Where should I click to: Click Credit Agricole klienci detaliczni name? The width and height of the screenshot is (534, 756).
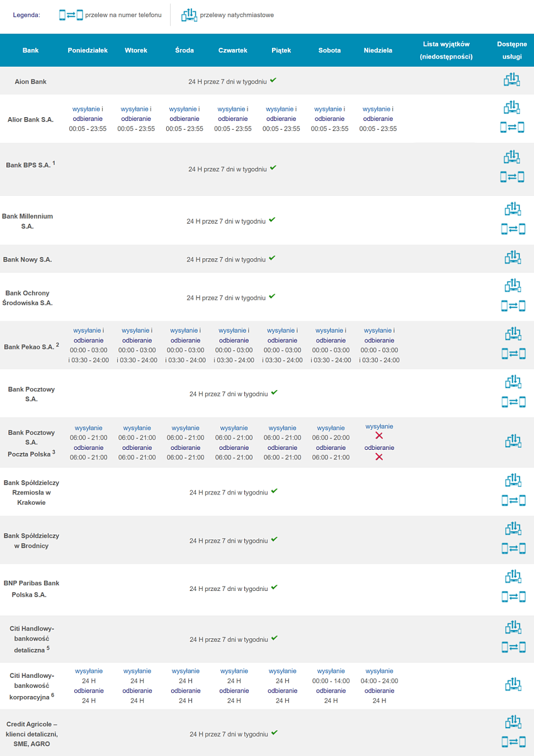click(31, 734)
